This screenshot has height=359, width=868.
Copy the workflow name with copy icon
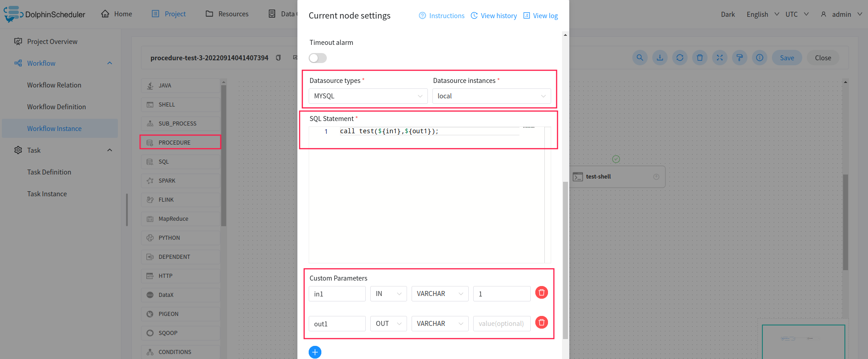click(x=278, y=58)
